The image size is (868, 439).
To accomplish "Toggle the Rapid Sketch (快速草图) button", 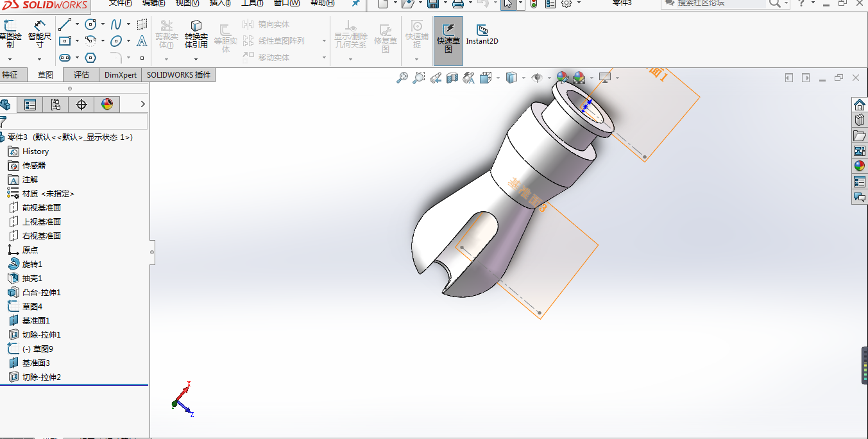I will 448,39.
